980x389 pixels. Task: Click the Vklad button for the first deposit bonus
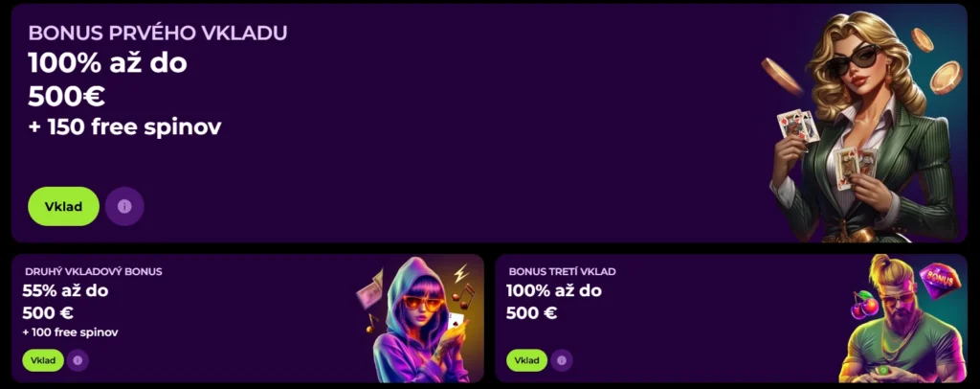[64, 206]
